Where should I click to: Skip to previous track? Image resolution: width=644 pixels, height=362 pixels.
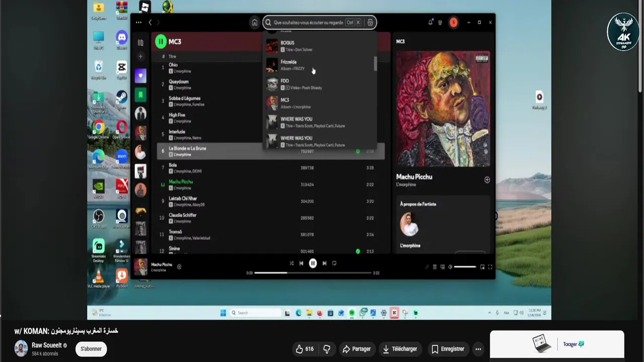coord(301,263)
